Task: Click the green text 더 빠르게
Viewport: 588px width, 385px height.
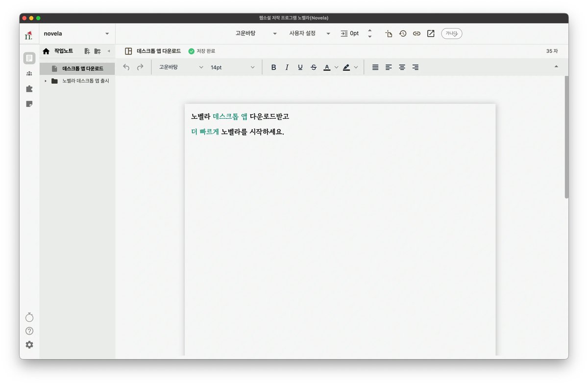Action: tap(205, 131)
